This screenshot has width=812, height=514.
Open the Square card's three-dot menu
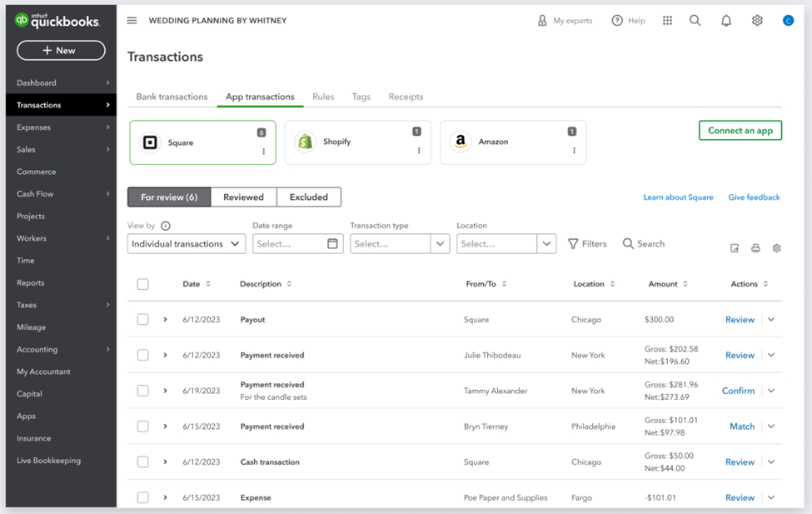(x=264, y=152)
